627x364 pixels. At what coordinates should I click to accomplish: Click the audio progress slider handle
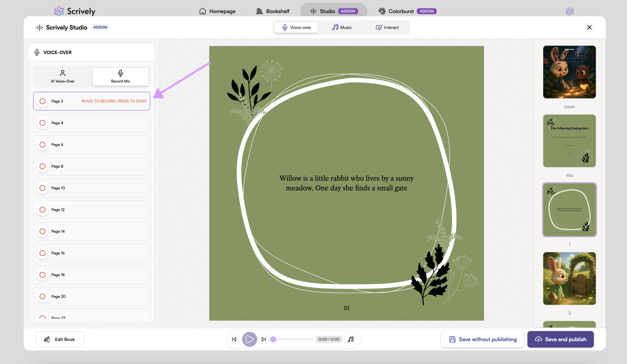click(273, 339)
